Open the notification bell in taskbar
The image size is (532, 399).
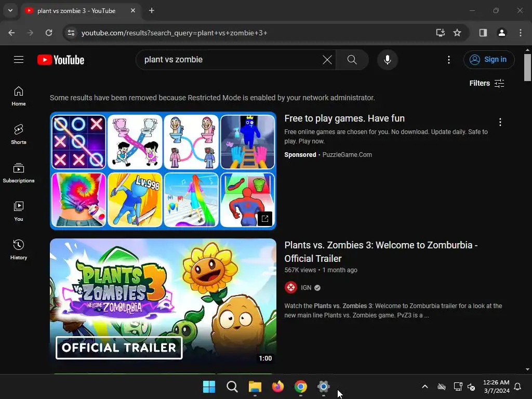coord(517,387)
